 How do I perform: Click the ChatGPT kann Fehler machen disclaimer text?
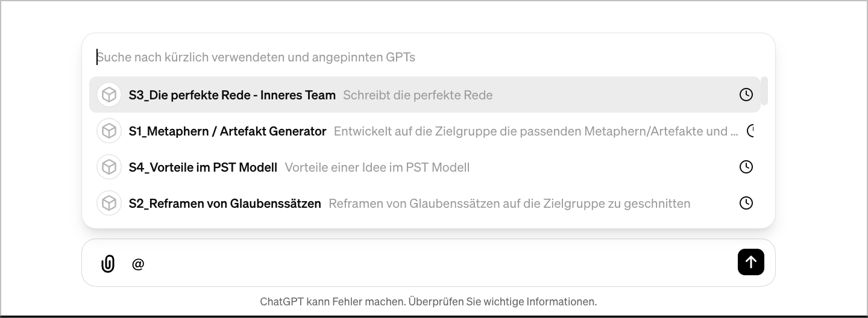click(429, 301)
